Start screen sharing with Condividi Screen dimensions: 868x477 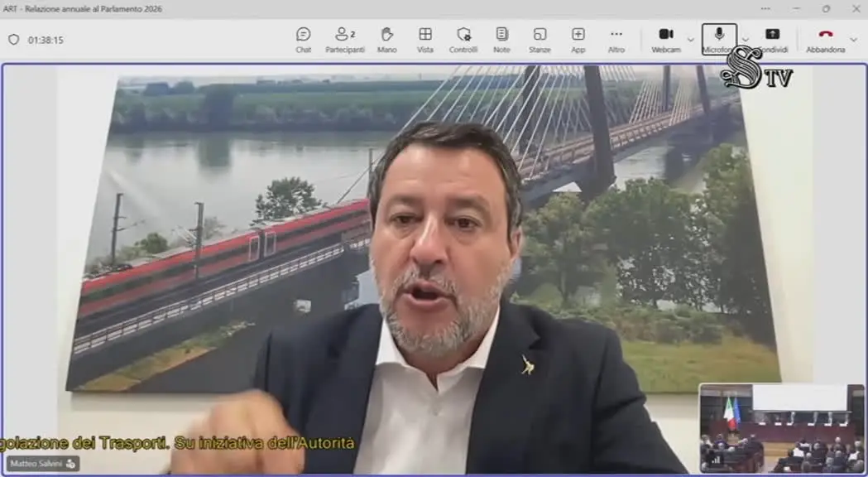pyautogui.click(x=773, y=40)
